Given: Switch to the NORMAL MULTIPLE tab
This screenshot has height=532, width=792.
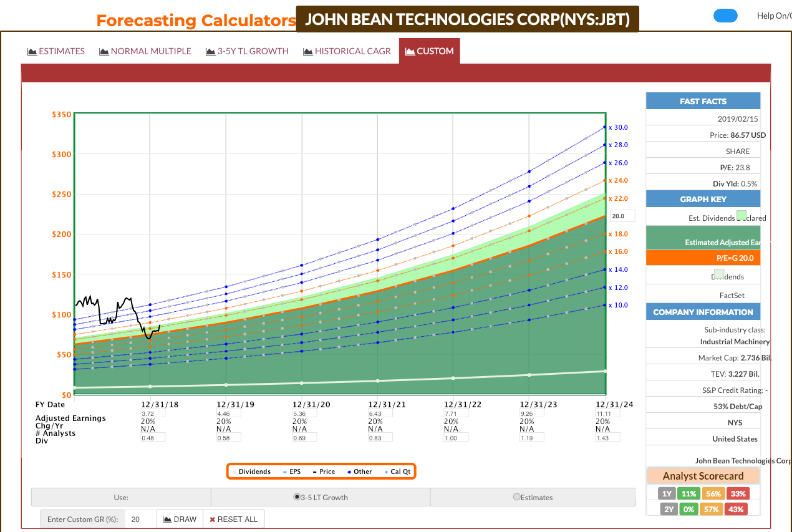Looking at the screenshot, I should point(145,51).
